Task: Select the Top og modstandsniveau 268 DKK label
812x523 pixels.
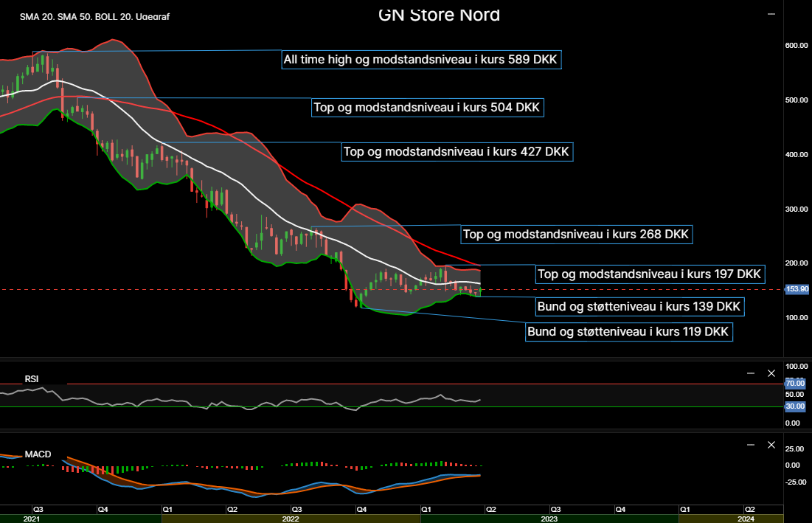Action: (577, 234)
